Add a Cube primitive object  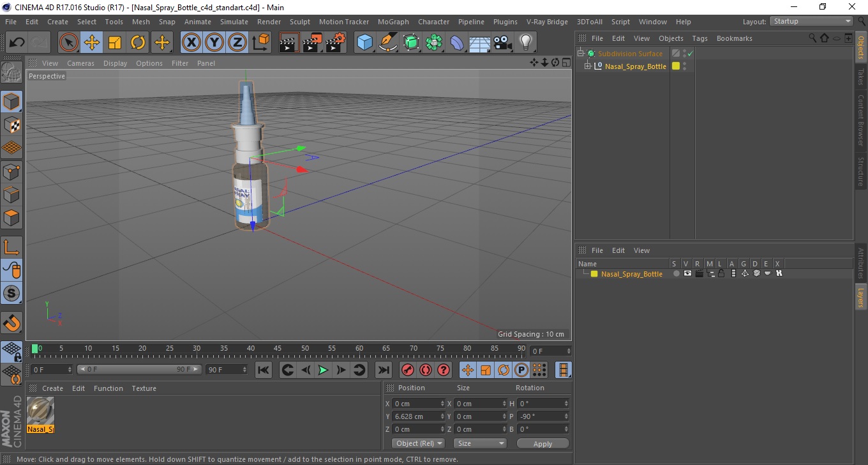pyautogui.click(x=364, y=43)
